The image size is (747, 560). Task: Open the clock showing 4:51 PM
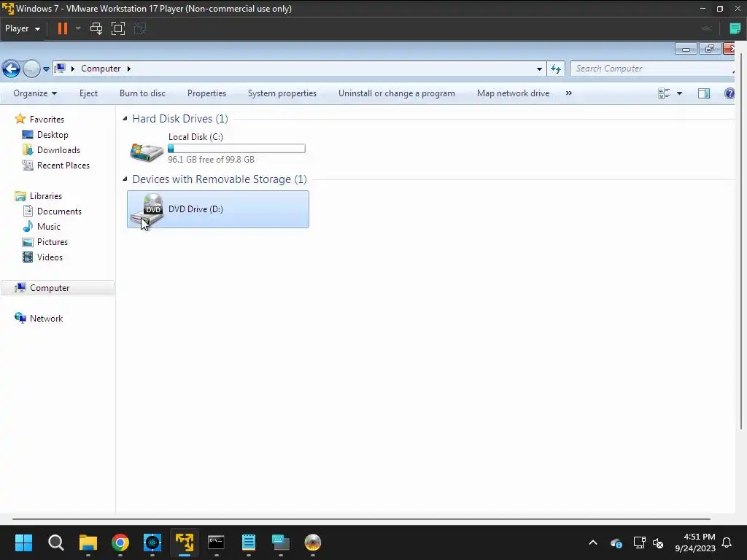695,542
